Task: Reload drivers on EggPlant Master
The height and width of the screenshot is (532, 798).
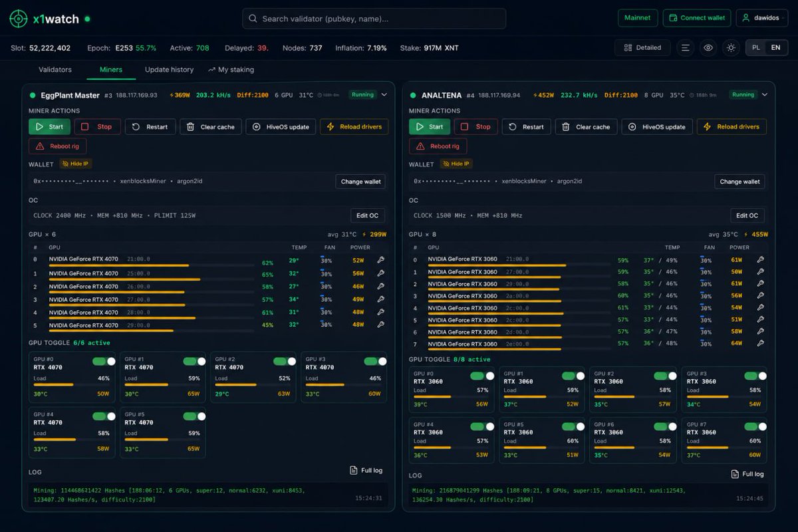Action: click(354, 126)
